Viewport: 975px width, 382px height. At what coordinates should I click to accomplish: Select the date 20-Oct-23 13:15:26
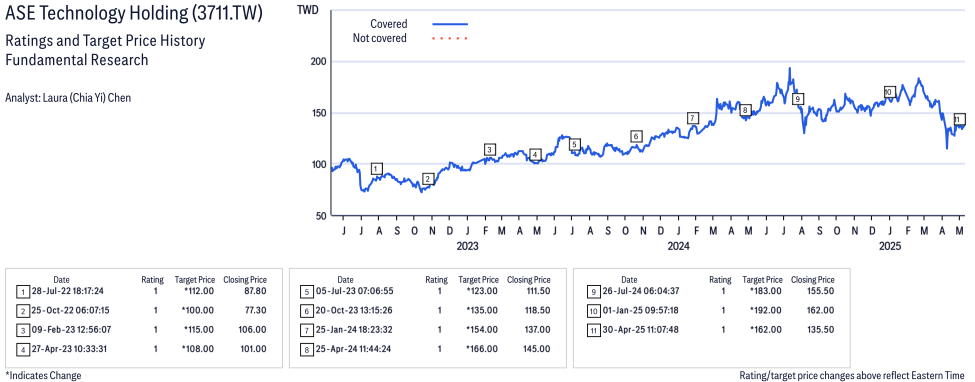click(x=353, y=310)
